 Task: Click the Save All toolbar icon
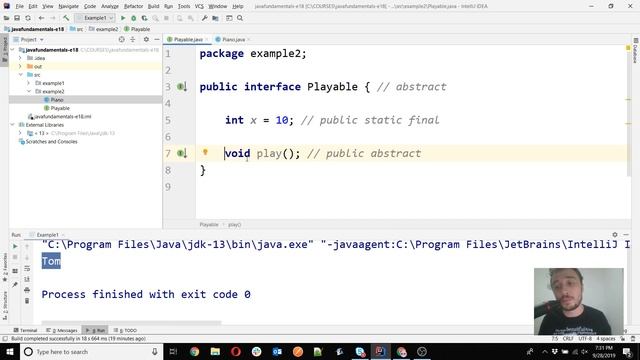point(17,18)
